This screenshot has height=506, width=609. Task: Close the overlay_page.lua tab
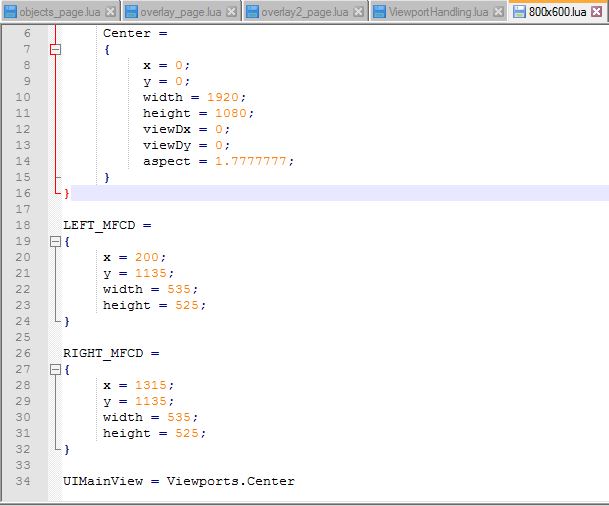point(232,12)
